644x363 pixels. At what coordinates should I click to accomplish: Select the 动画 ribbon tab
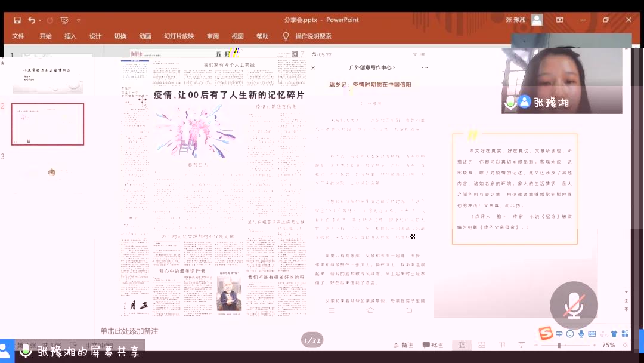click(145, 36)
